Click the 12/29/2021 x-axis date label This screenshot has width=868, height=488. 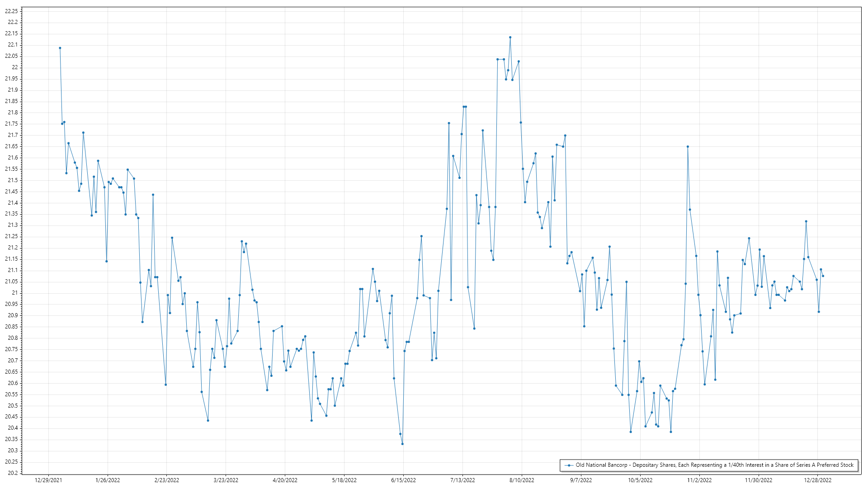point(48,480)
